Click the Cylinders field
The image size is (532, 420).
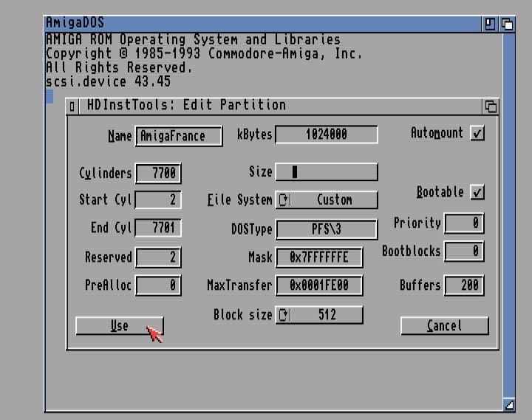(x=158, y=174)
